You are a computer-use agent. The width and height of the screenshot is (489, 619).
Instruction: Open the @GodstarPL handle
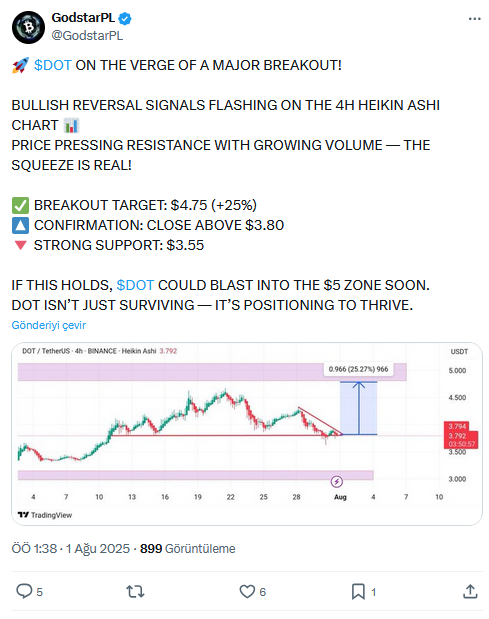click(x=87, y=36)
